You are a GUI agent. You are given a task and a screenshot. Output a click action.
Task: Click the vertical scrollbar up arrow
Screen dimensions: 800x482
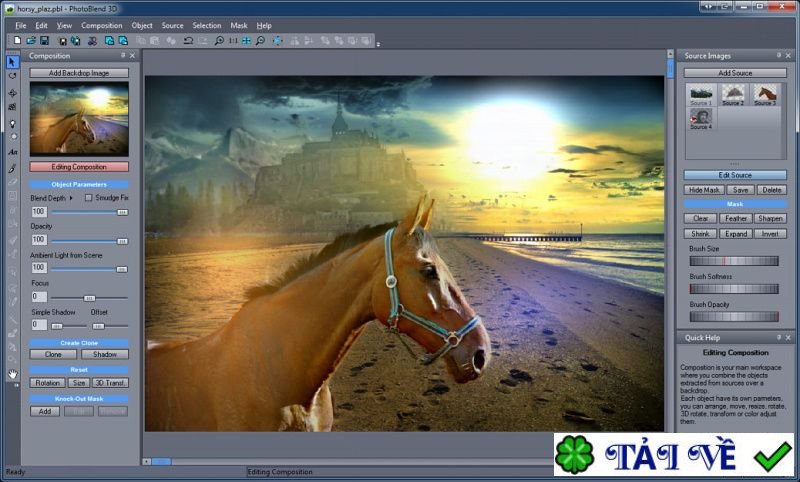click(670, 54)
